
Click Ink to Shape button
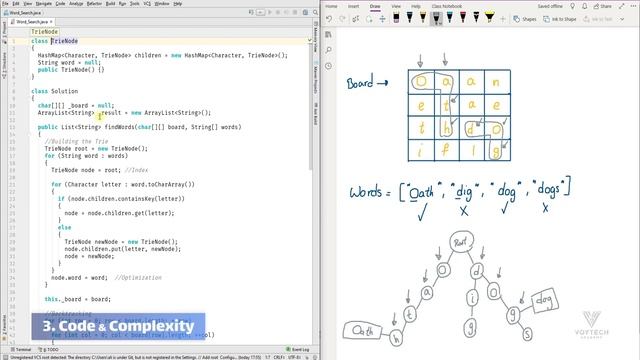click(560, 19)
